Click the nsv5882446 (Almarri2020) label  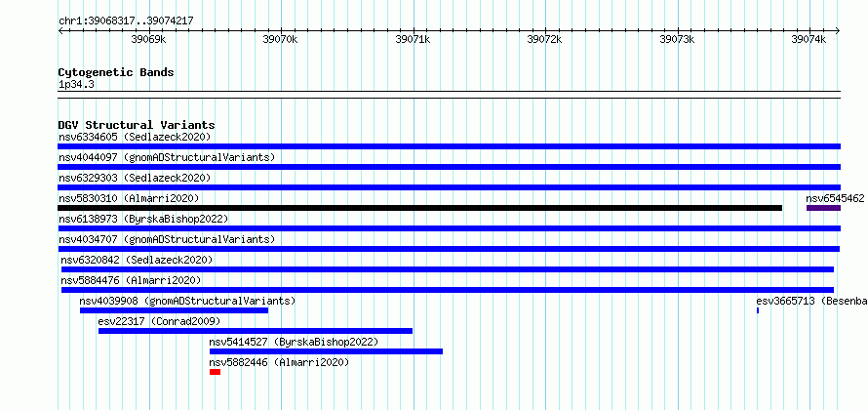280,363
